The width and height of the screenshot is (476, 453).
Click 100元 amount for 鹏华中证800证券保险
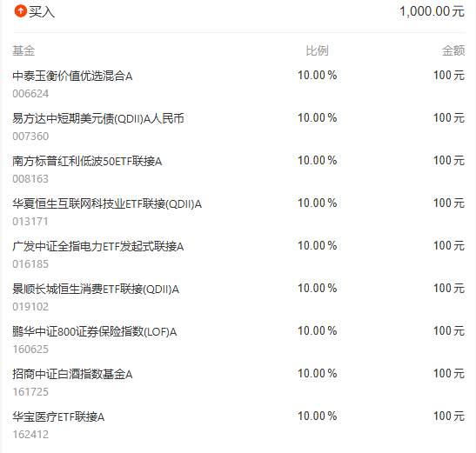449,330
